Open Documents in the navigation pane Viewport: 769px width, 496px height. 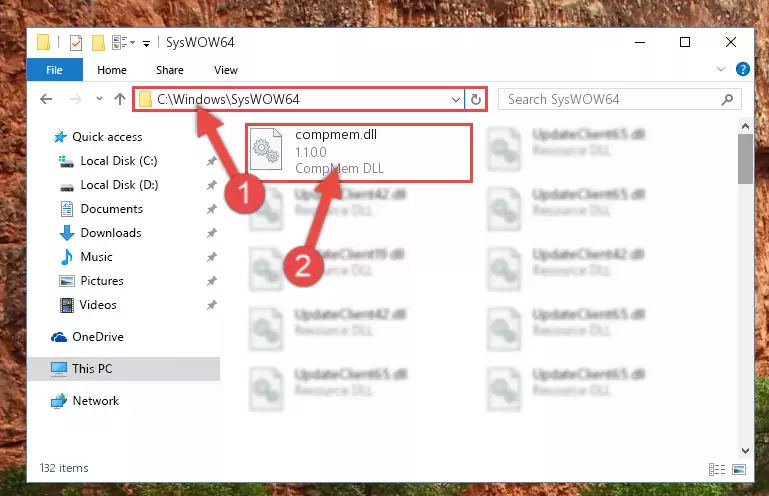(102, 209)
